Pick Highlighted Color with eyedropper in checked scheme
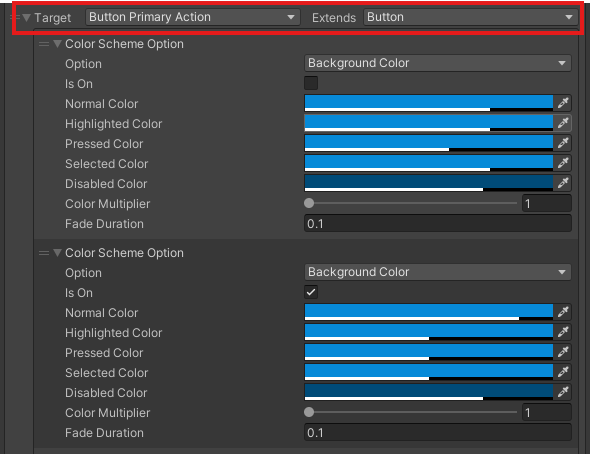 pos(563,332)
